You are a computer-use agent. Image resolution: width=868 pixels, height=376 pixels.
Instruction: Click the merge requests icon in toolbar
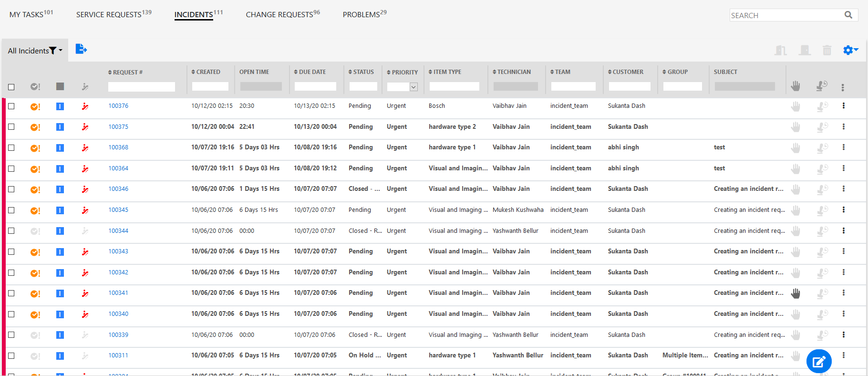(781, 50)
